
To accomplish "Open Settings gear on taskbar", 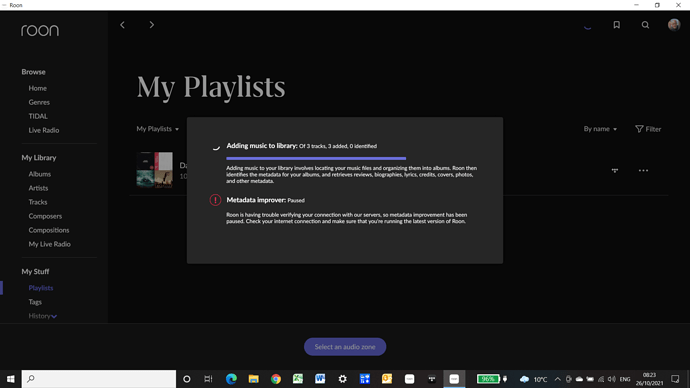I will click(342, 379).
